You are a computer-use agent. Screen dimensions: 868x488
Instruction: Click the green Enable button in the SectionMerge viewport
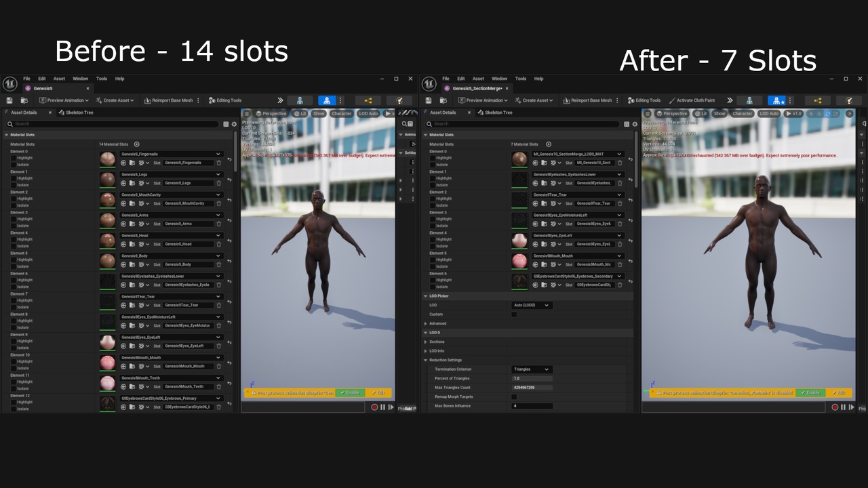(x=810, y=392)
